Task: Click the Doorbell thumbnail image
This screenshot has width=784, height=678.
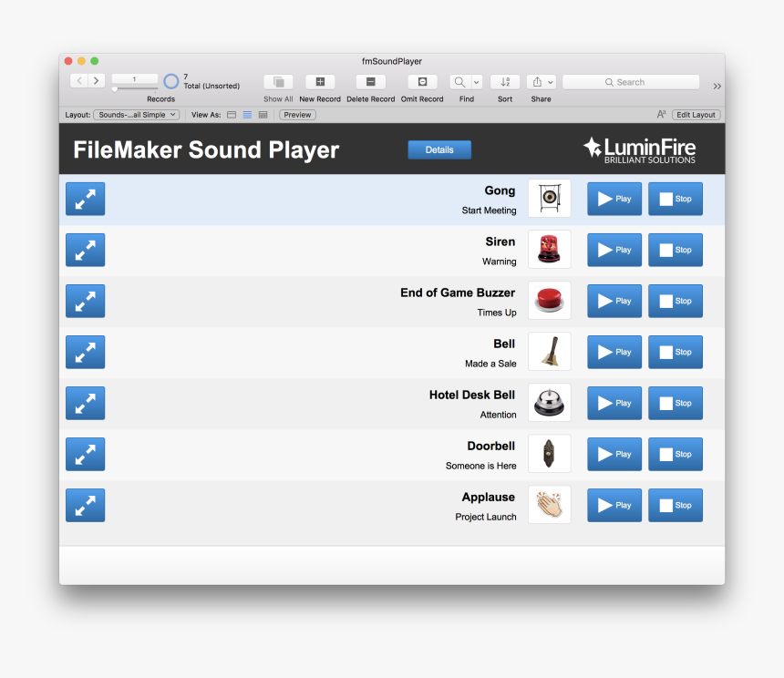Action: point(550,454)
